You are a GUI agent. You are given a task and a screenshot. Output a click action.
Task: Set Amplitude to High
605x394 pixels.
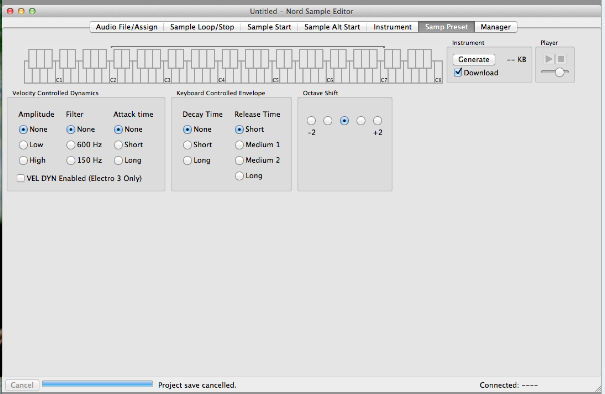[x=23, y=160]
